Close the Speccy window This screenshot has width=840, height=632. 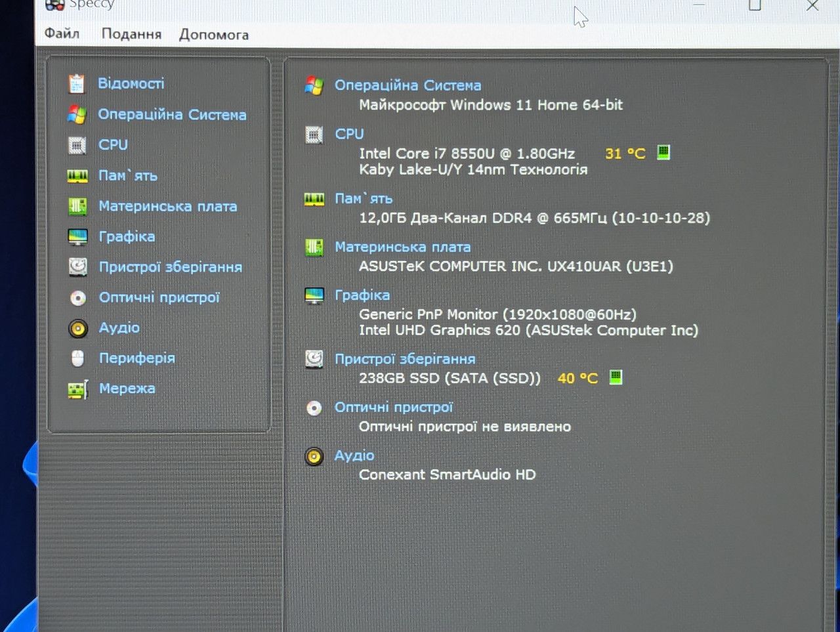812,5
